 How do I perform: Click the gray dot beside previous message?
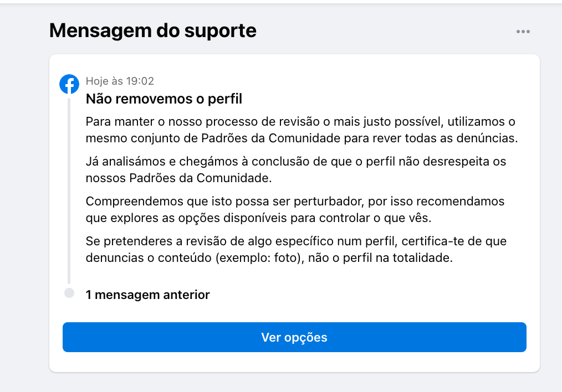coord(69,293)
